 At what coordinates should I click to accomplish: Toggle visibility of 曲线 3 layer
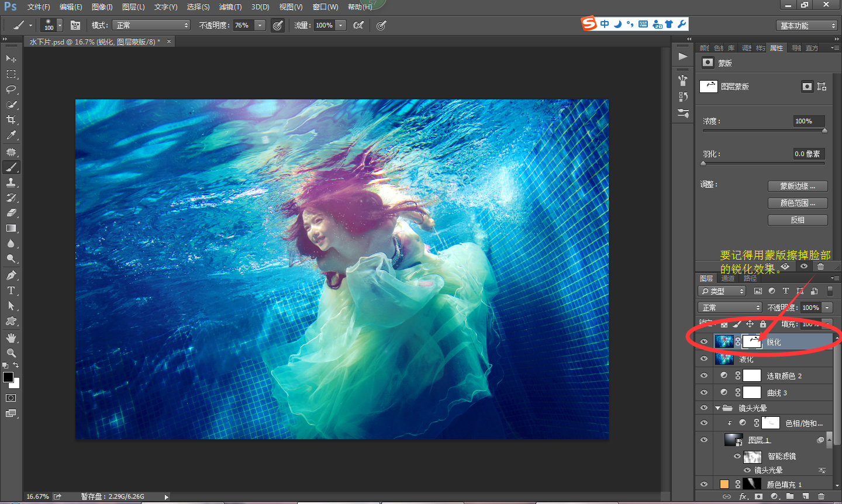click(704, 393)
